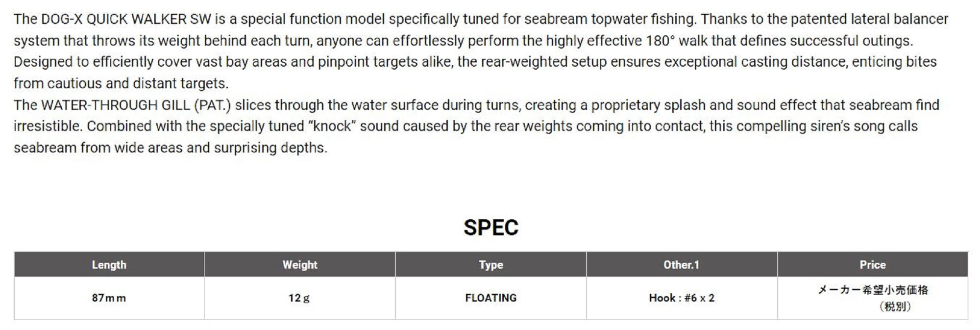Click the (税別) tax note
This screenshot has height=330, width=980.
click(x=895, y=306)
